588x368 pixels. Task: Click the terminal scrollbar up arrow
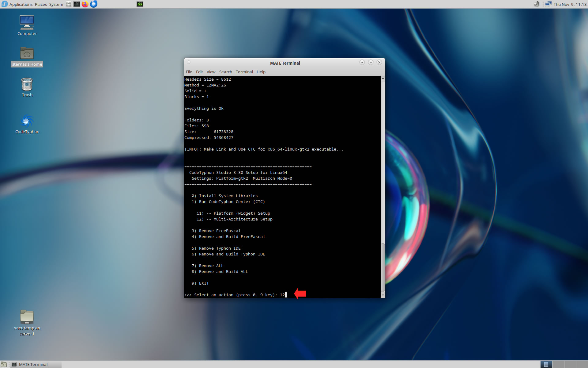383,79
